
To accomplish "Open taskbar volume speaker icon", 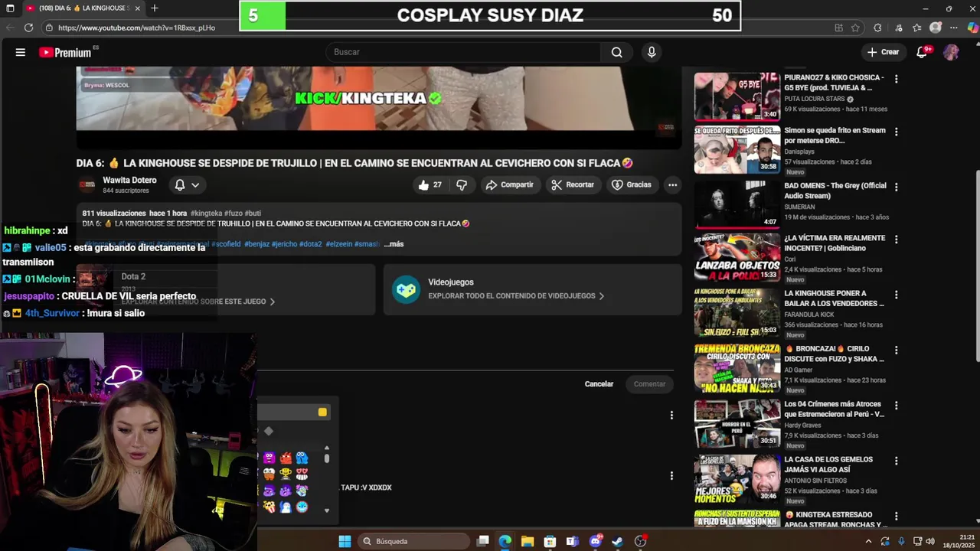I will click(x=930, y=541).
